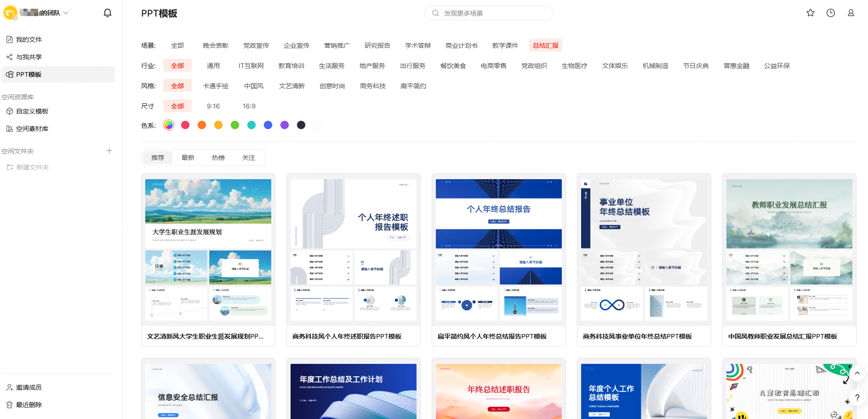
Task: Click title 中国风教师职业发展总结汇报PPT模板
Action: (x=782, y=336)
